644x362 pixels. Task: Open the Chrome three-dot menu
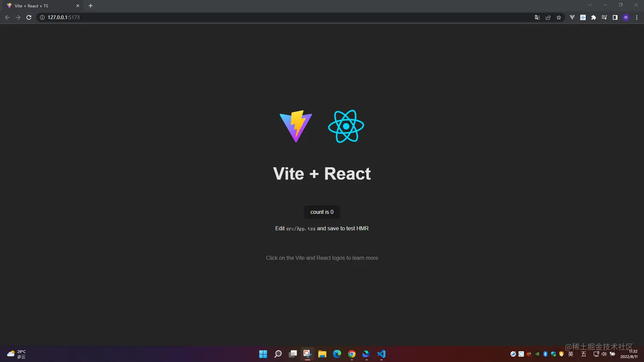pos(637,17)
